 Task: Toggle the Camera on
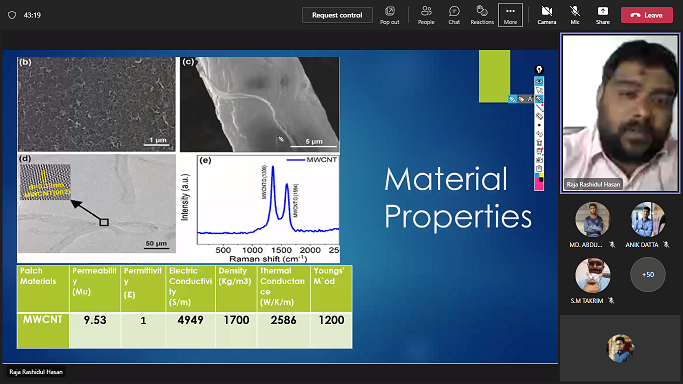click(x=547, y=15)
